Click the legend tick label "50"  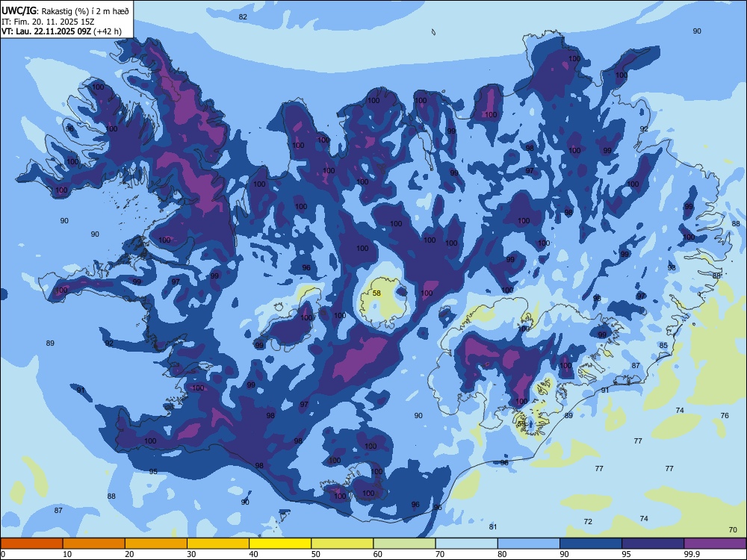[x=316, y=554]
